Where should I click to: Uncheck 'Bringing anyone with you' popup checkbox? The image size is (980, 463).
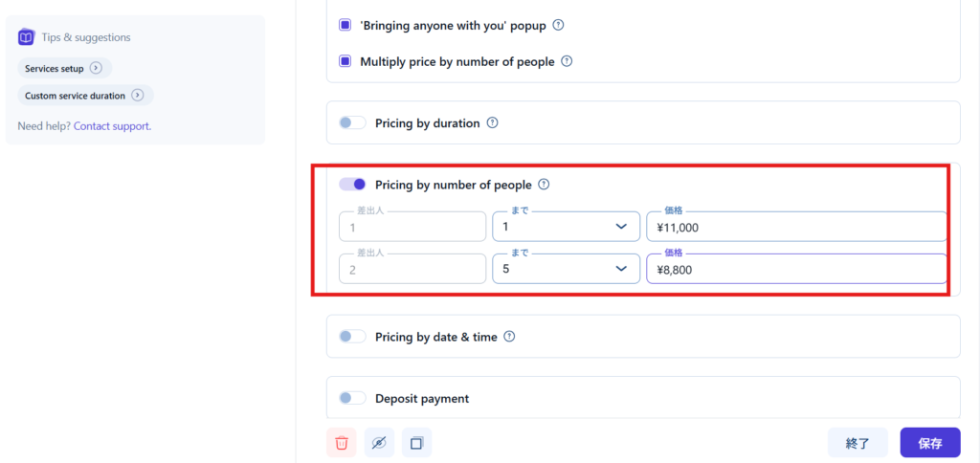pos(345,25)
